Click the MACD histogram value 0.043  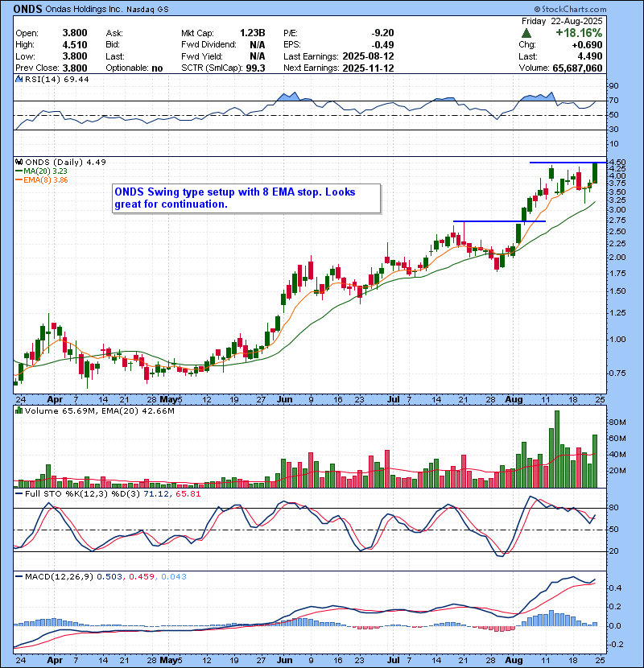173,577
